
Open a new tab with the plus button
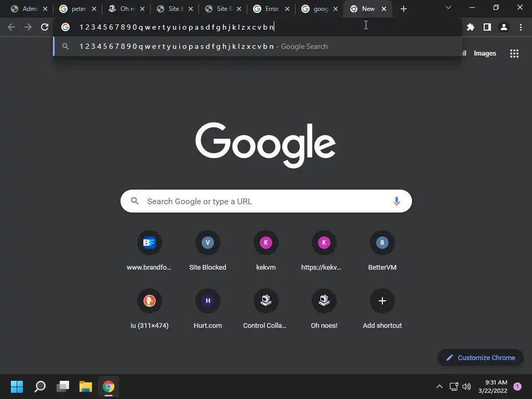[403, 9]
